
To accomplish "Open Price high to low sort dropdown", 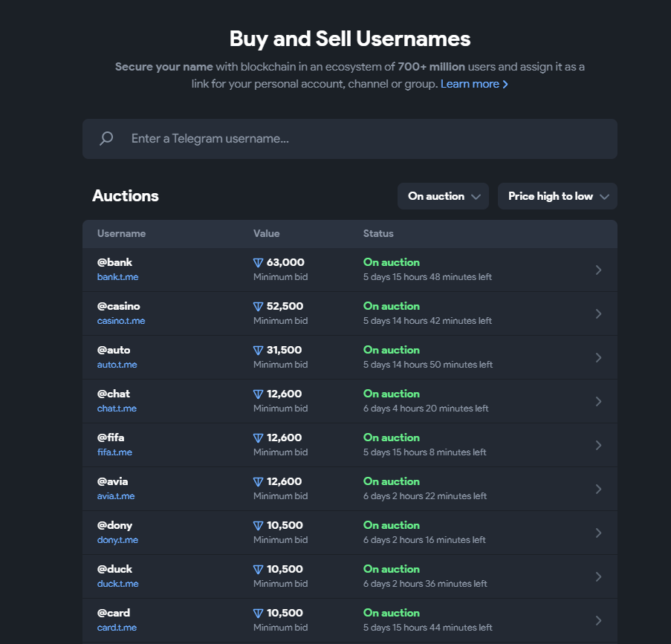I will tap(557, 196).
